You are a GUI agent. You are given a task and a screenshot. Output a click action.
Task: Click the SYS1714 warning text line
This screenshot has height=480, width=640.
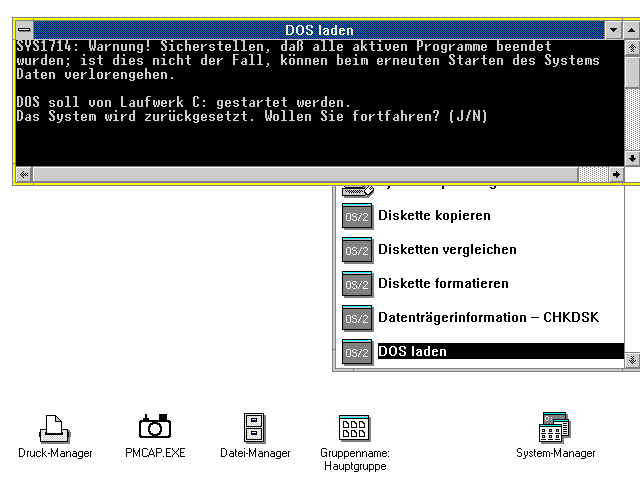pos(284,46)
